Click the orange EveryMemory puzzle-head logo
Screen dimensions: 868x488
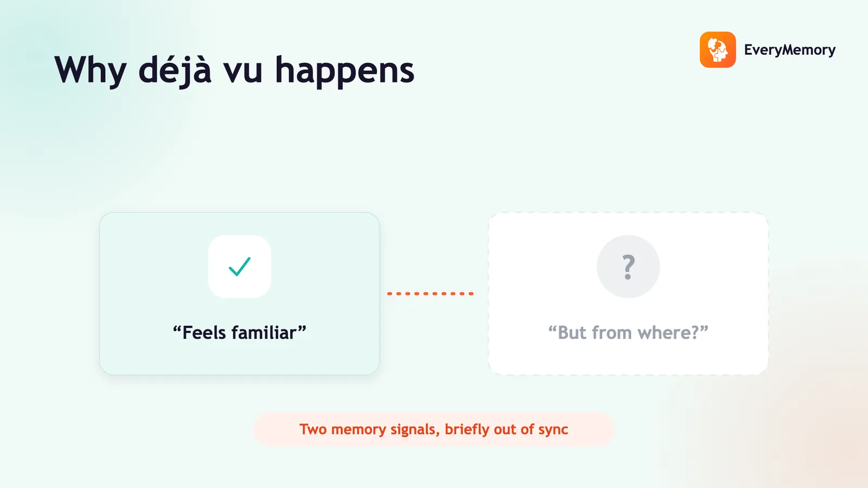tap(718, 50)
